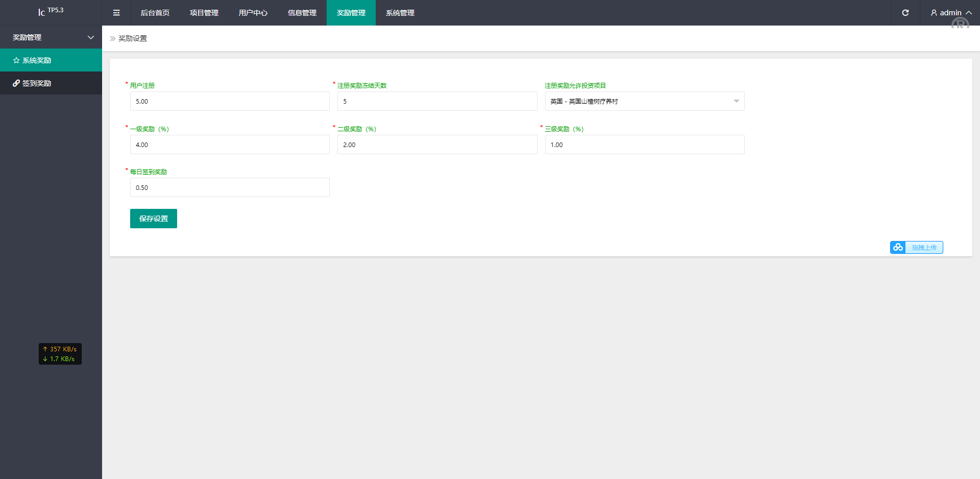This screenshot has height=479, width=980.
Task: Click into the 三级奖励 percentage field
Action: (x=644, y=145)
